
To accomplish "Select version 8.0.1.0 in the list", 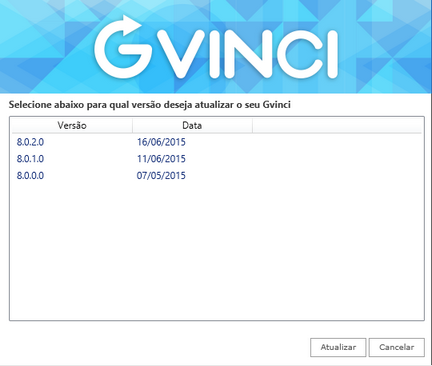I will pyautogui.click(x=30, y=159).
